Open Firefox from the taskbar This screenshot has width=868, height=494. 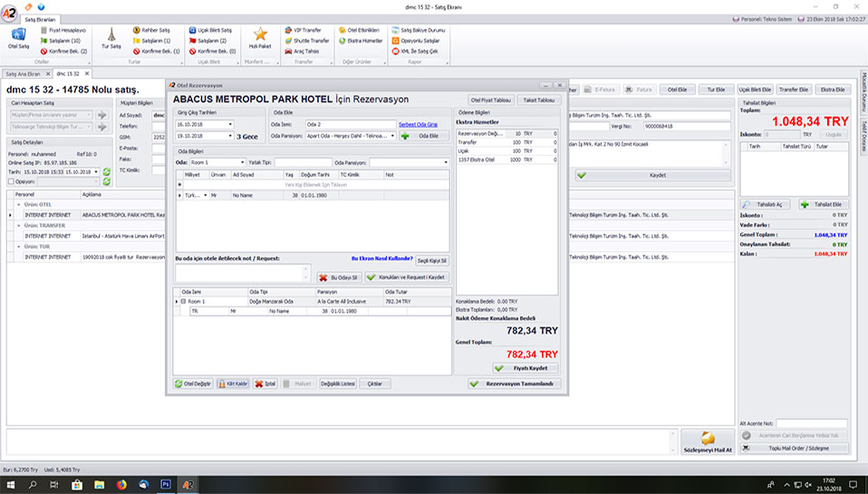(121, 485)
